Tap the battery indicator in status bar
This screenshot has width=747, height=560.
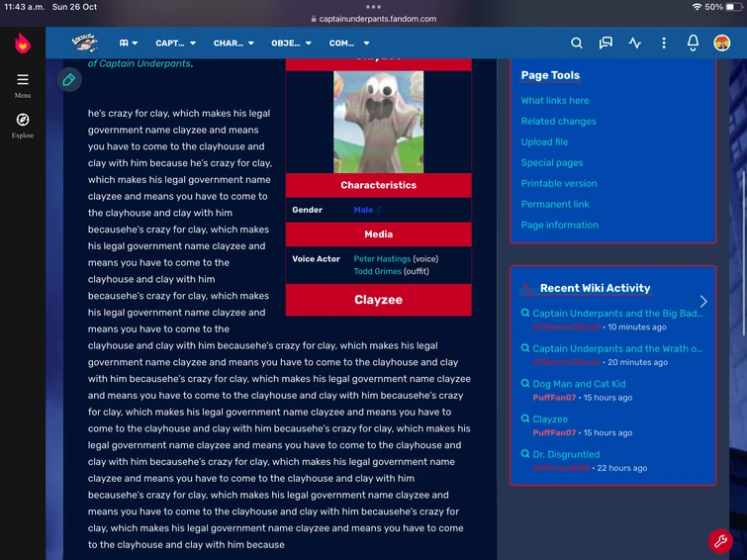click(734, 7)
